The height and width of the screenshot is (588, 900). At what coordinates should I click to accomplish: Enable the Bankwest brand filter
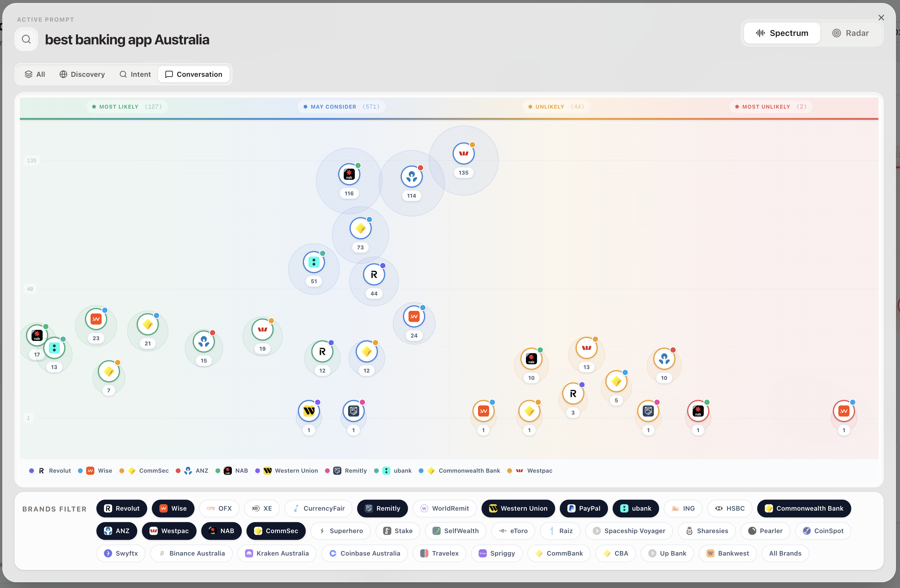[x=727, y=553]
